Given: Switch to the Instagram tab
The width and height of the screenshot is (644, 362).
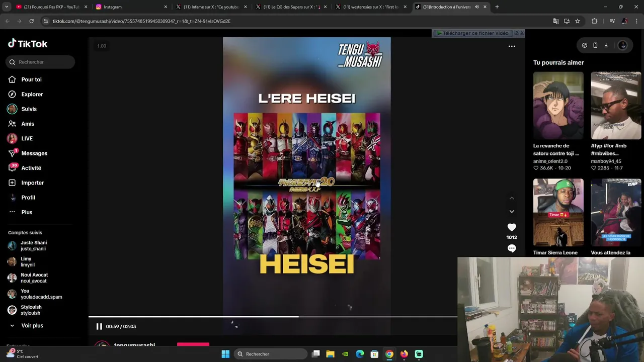Looking at the screenshot, I should point(131,7).
